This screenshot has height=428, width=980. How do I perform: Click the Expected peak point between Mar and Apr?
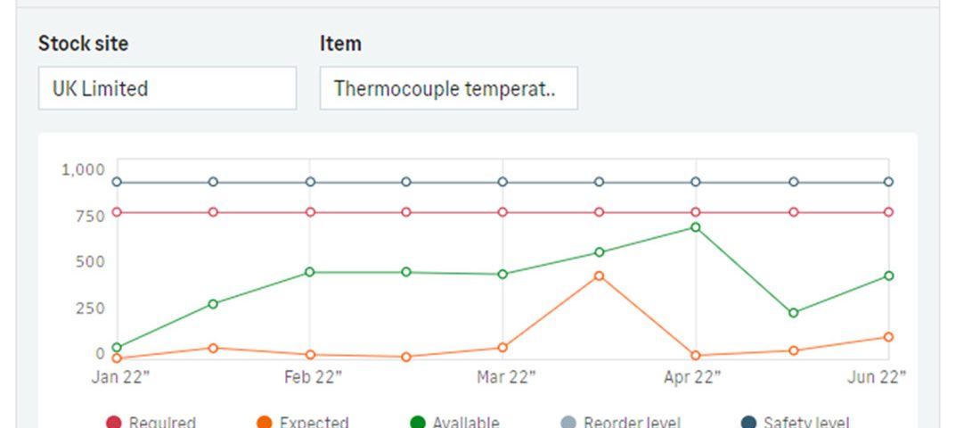(x=599, y=276)
